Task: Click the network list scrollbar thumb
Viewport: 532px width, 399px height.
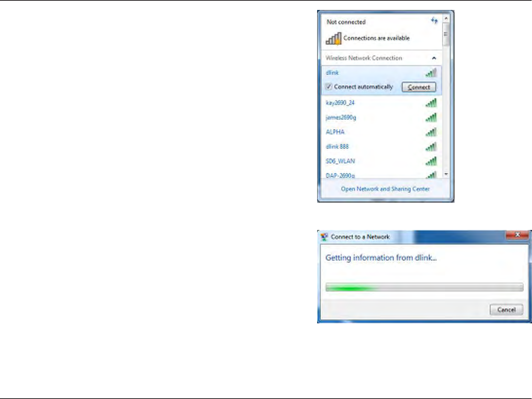Action: point(446,34)
